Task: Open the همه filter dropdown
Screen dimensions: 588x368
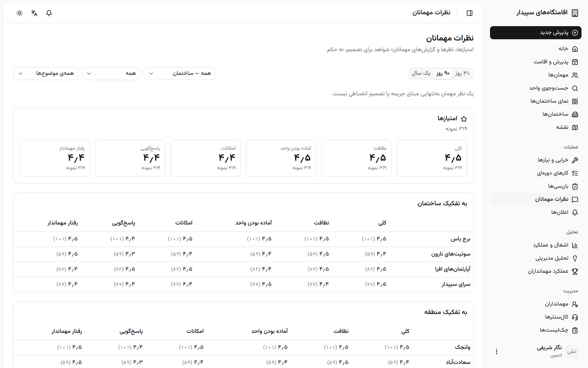Action: pyautogui.click(x=111, y=74)
